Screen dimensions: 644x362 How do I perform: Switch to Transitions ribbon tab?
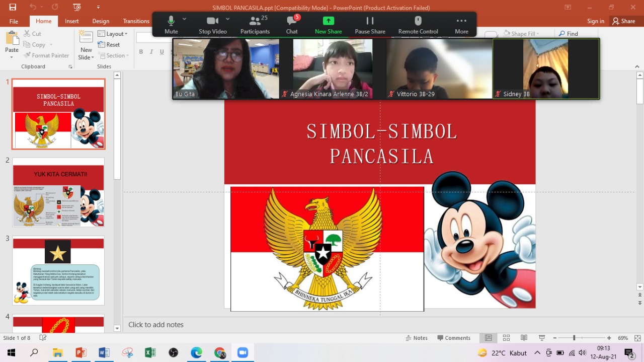point(136,21)
